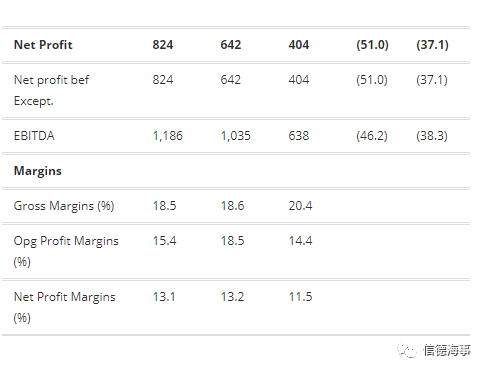Click the Chinese watermark text beside logo
The image size is (486, 372).
coord(447,350)
